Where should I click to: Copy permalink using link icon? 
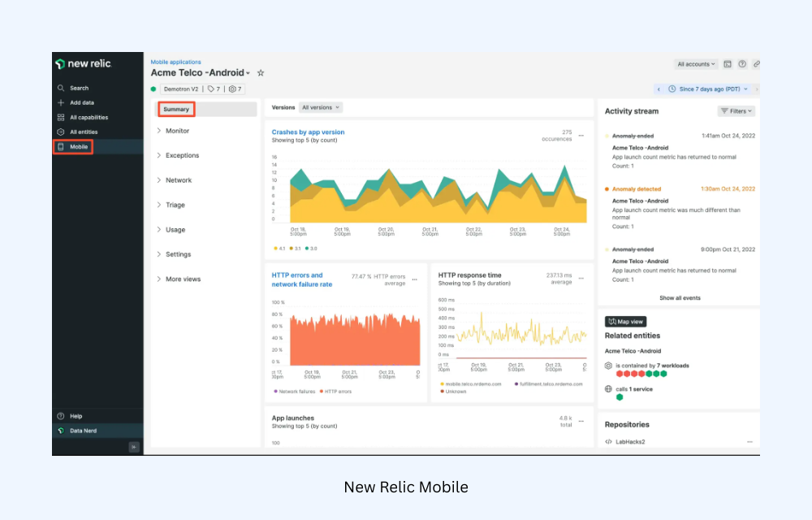click(x=756, y=64)
